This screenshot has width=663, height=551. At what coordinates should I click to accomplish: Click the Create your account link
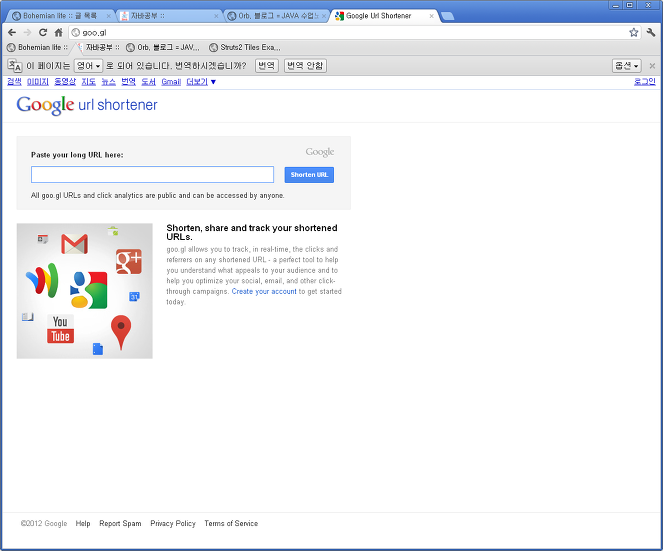(x=264, y=291)
